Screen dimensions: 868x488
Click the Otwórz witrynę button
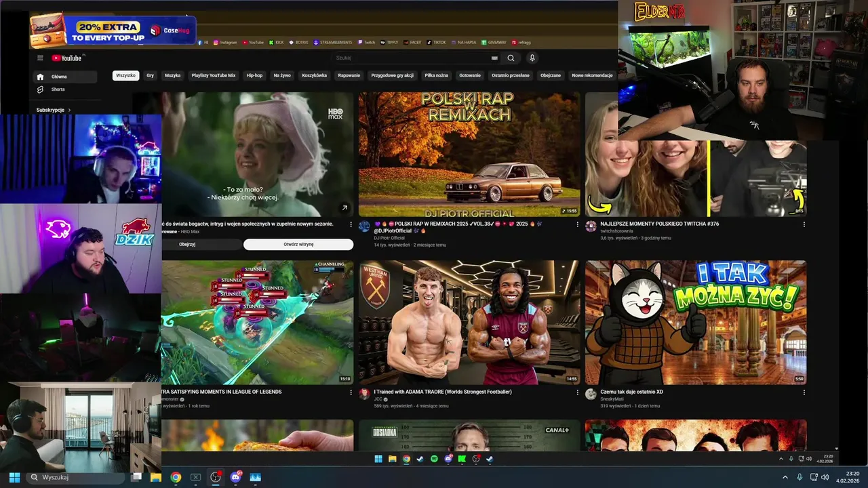pos(298,244)
